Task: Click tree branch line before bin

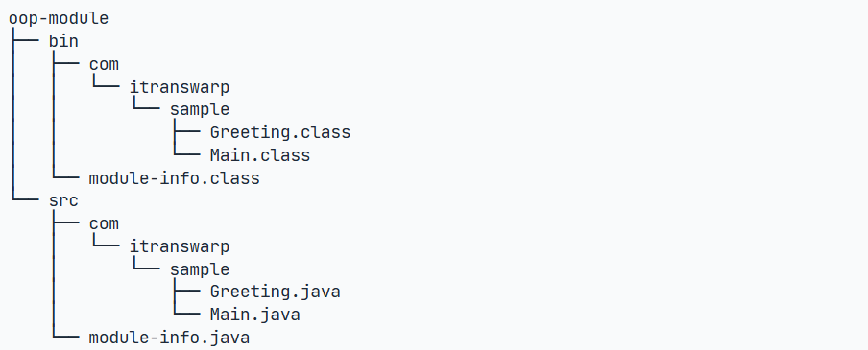Action: tap(26, 41)
